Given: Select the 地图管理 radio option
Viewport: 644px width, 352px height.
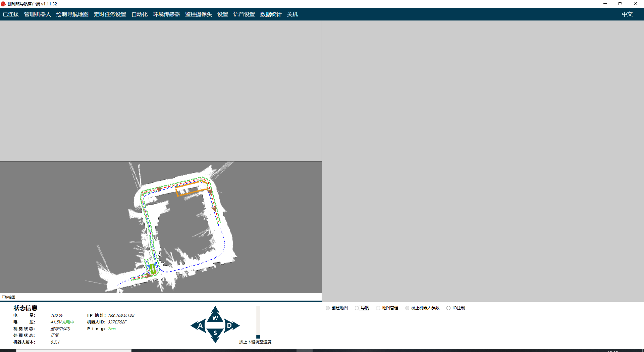Looking at the screenshot, I should pyautogui.click(x=378, y=308).
